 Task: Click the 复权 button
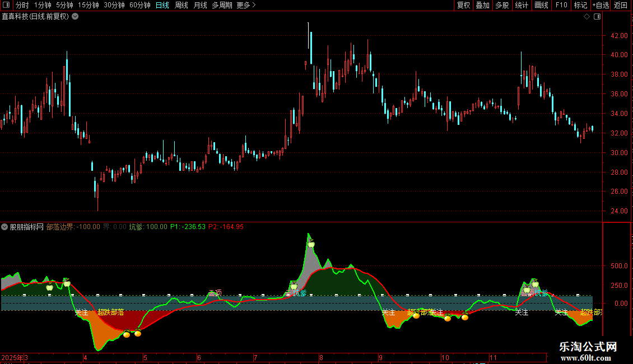(x=463, y=5)
